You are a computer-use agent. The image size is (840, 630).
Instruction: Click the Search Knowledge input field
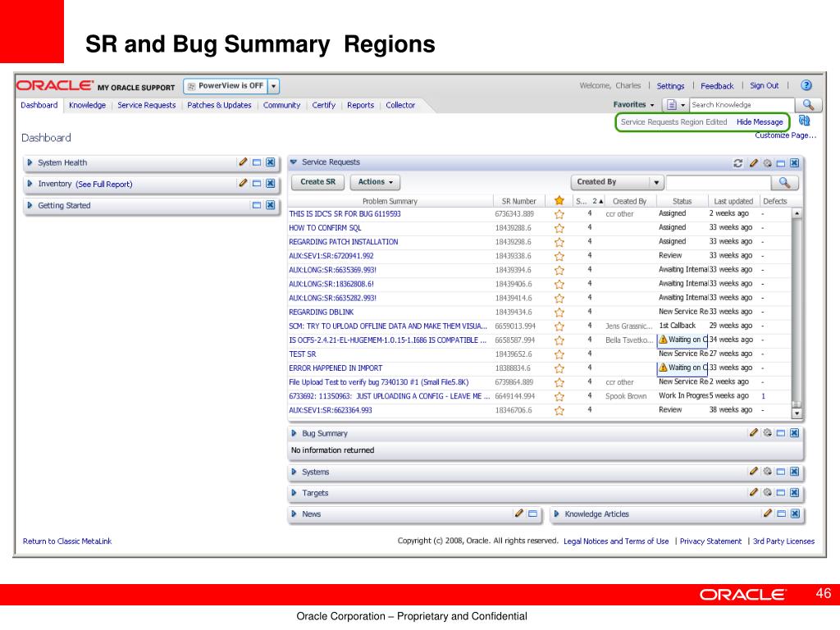[x=742, y=105]
